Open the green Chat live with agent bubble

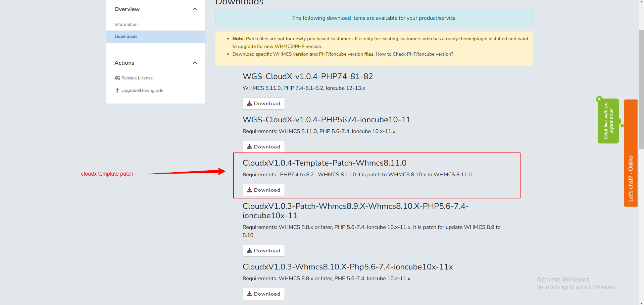608,121
